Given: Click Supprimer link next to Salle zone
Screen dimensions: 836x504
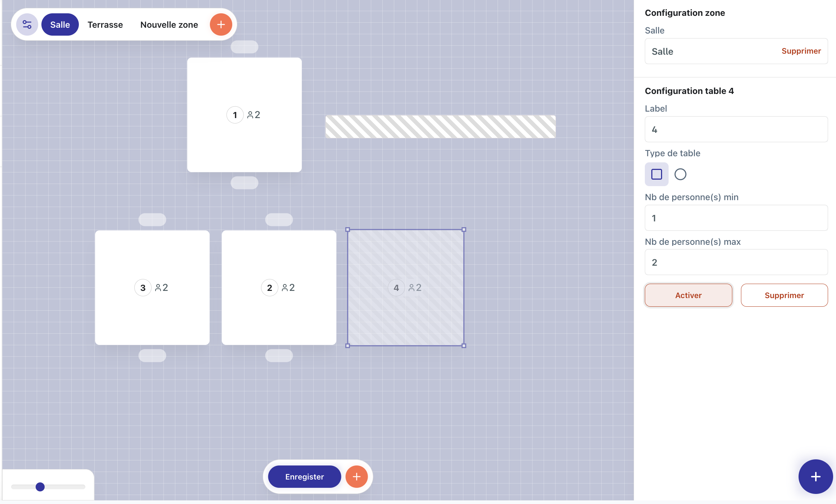Looking at the screenshot, I should pyautogui.click(x=801, y=51).
